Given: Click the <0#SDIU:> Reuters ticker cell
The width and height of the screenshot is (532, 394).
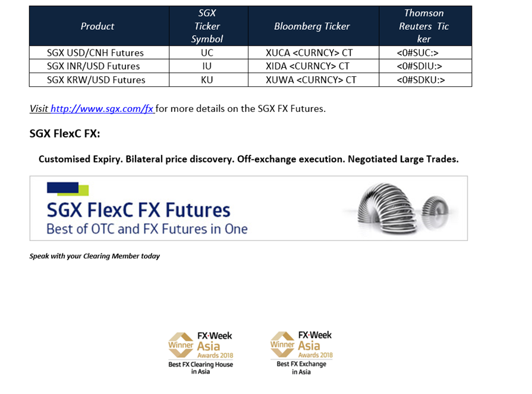Looking at the screenshot, I should [425, 66].
